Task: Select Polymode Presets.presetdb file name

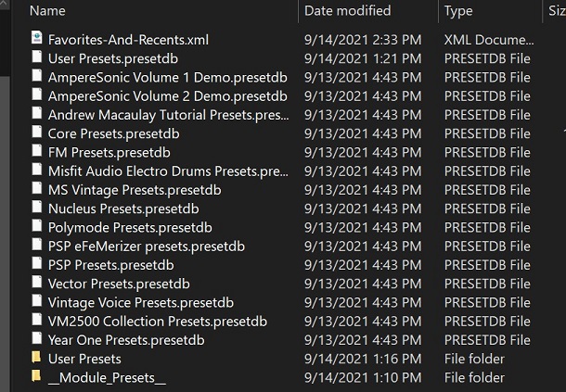Action: (130, 228)
